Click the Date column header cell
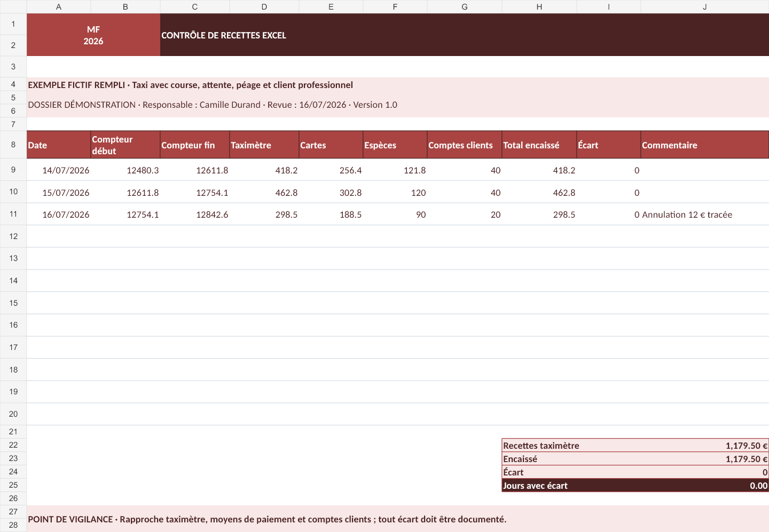This screenshot has width=769, height=532. [x=59, y=145]
